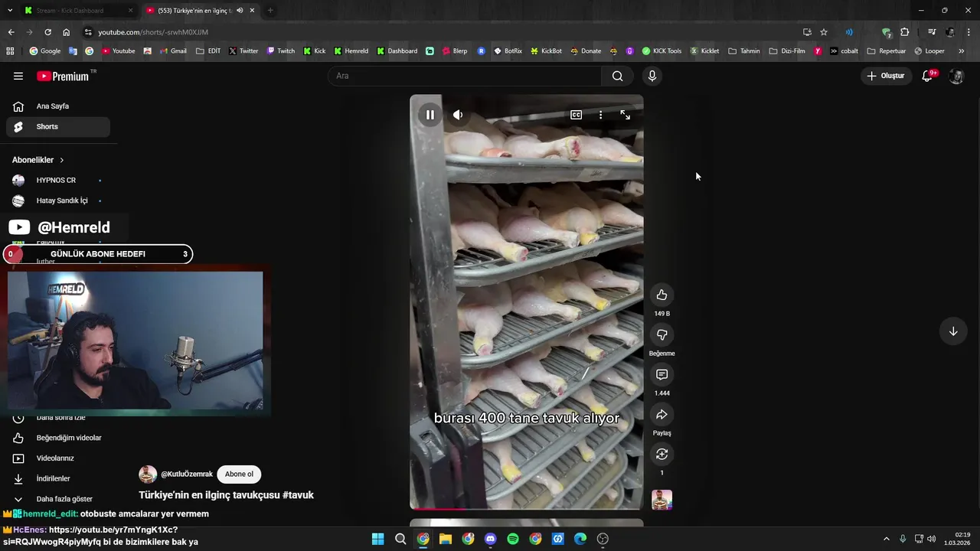Open the Windows Start menu

pos(377,539)
